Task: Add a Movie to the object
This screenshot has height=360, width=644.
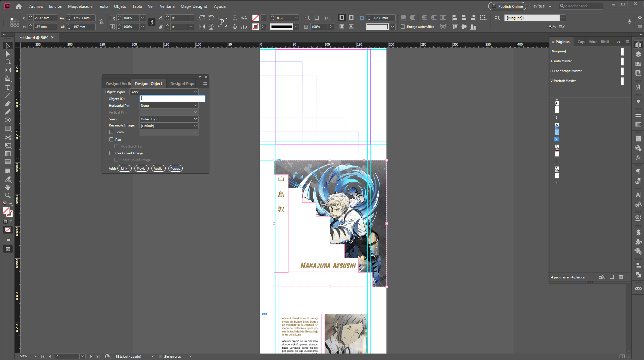Action: tap(141, 169)
